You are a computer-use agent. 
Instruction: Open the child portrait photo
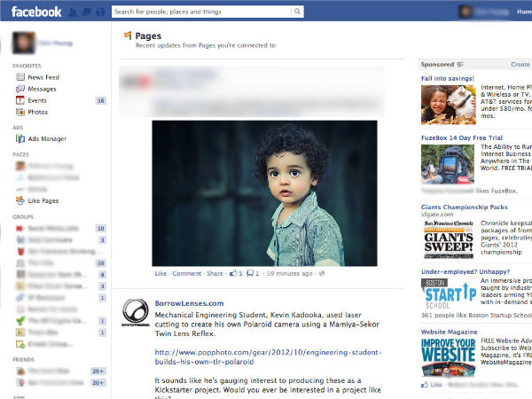click(264, 192)
